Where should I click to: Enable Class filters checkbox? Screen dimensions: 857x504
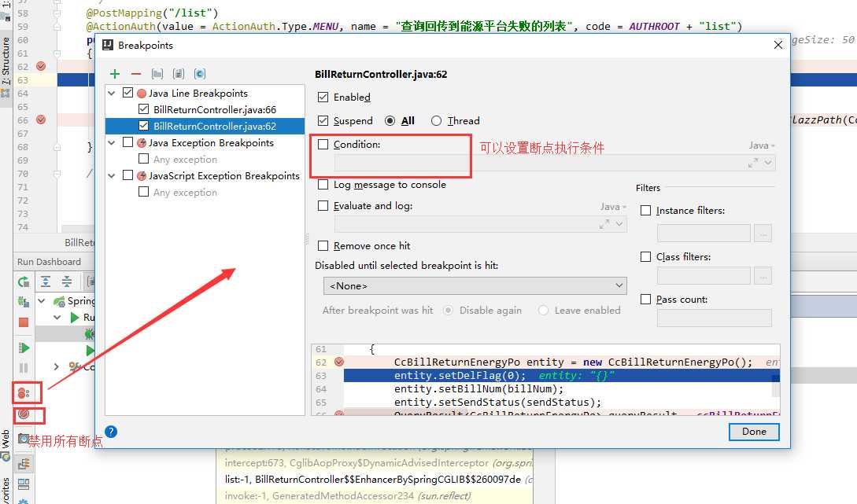pos(645,256)
